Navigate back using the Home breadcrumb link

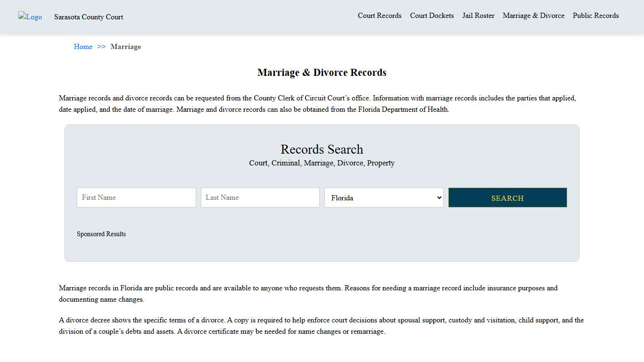83,47
